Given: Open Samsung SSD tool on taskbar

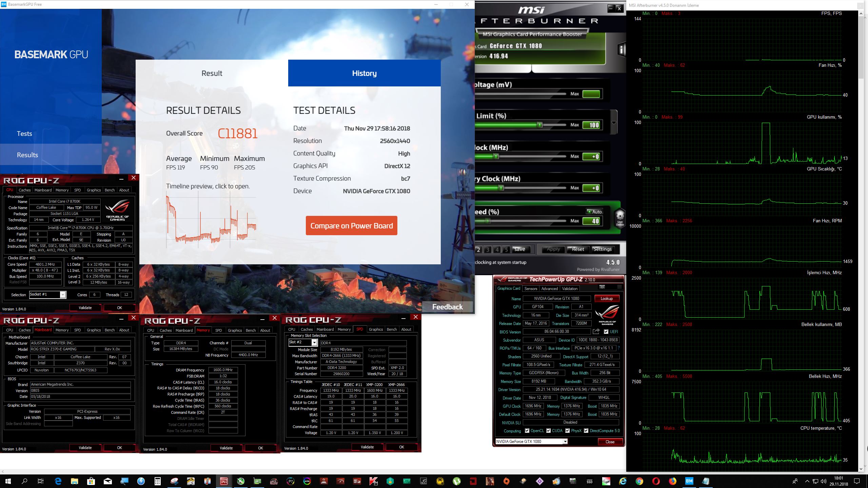Looking at the screenshot, I should click(x=590, y=481).
